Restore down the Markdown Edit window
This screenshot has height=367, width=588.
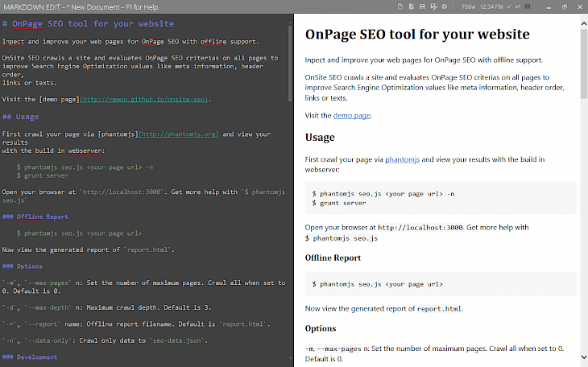[565, 7]
